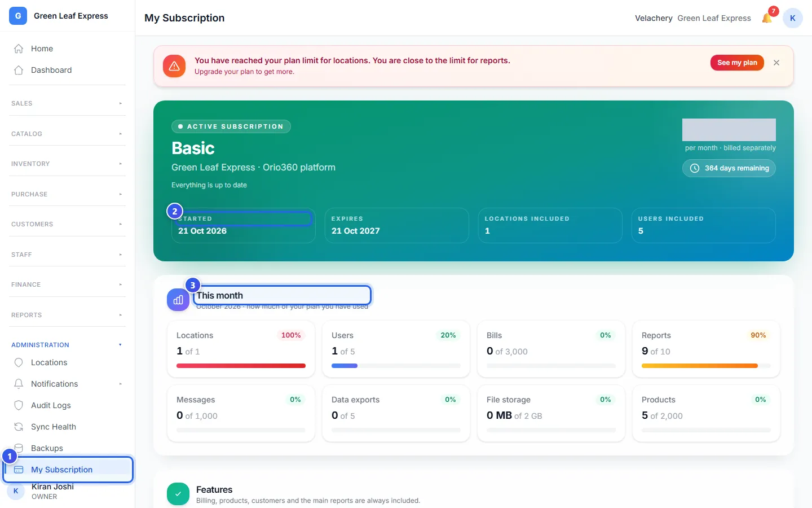This screenshot has width=812, height=508.
Task: Go to Dashboard page
Action: pos(67,70)
